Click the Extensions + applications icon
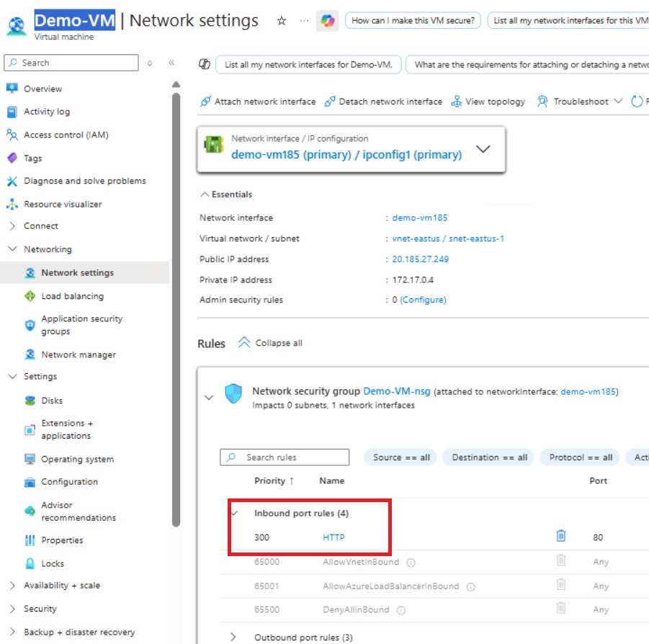Image resolution: width=649 pixels, height=644 pixels. [x=30, y=429]
